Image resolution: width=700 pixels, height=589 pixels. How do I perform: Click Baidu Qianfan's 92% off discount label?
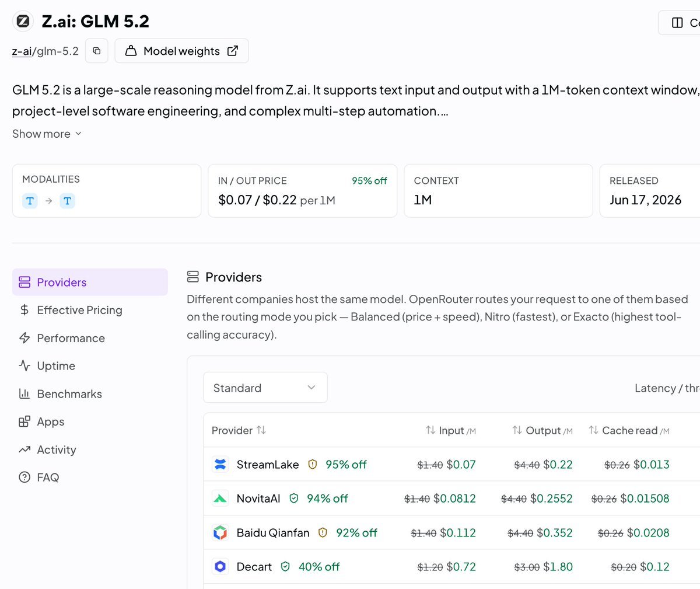[x=356, y=533]
